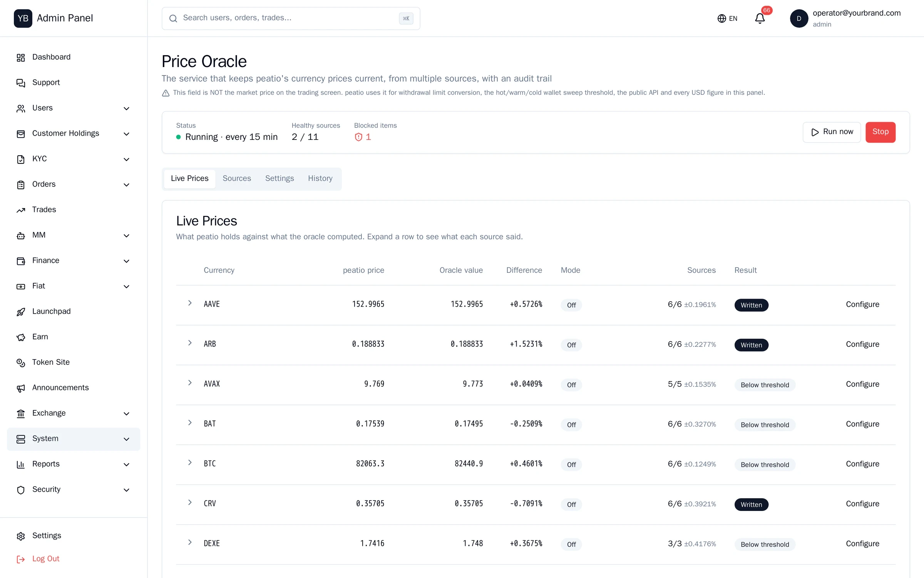Switch to the Sources tab
Image resolution: width=924 pixels, height=578 pixels.
[237, 178]
